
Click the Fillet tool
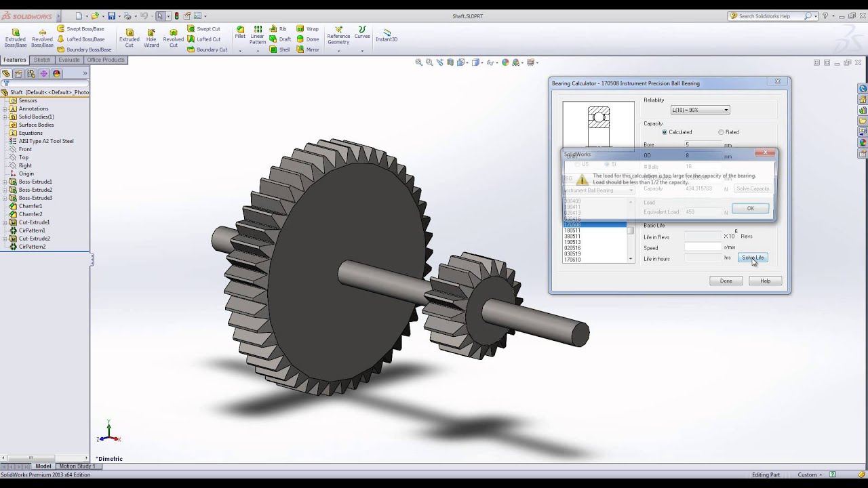click(x=240, y=33)
